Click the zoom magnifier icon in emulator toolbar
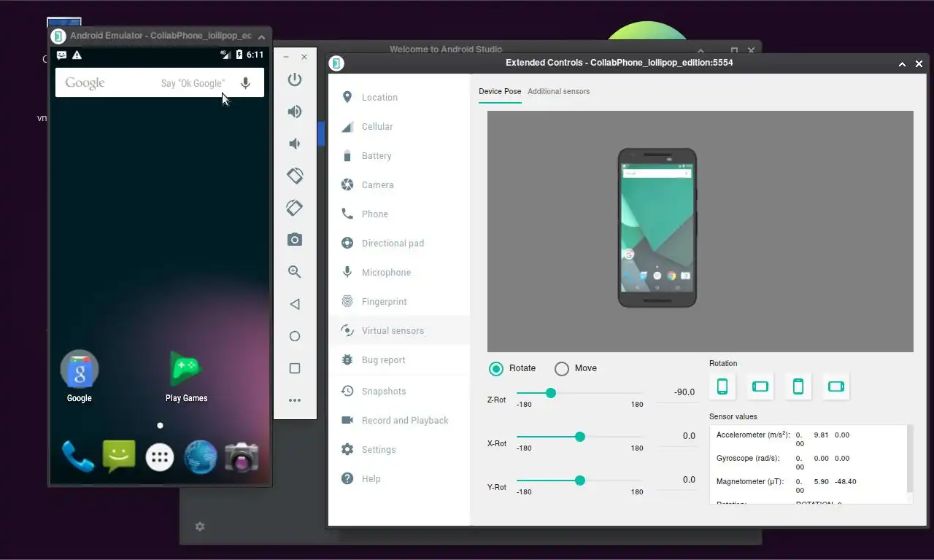The height and width of the screenshot is (560, 934). tap(295, 272)
